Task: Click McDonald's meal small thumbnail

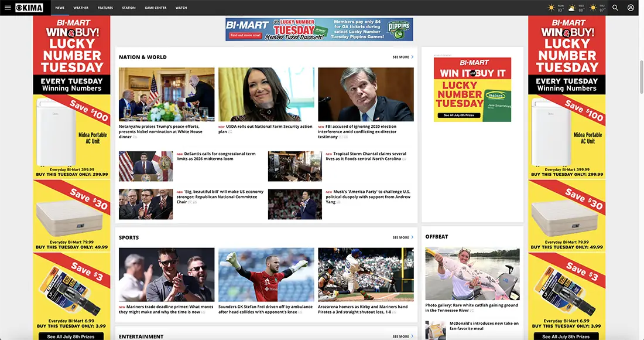Action: 436,330
